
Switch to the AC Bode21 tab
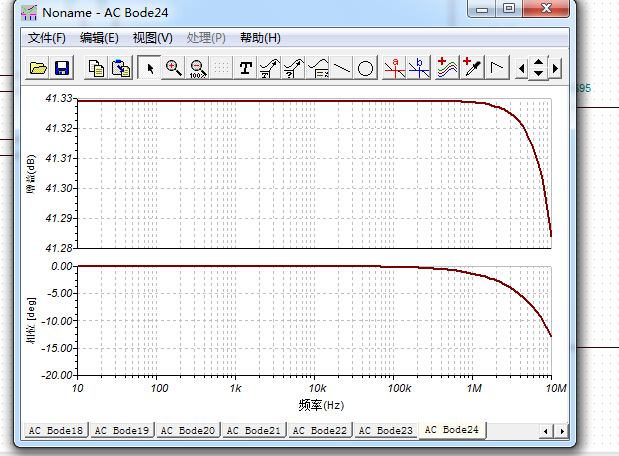click(253, 430)
